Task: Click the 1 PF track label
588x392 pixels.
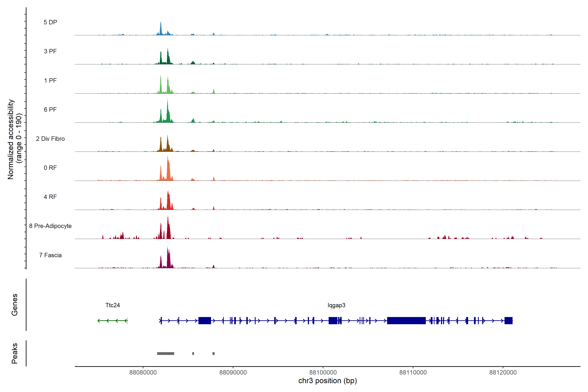Action: tap(50, 81)
